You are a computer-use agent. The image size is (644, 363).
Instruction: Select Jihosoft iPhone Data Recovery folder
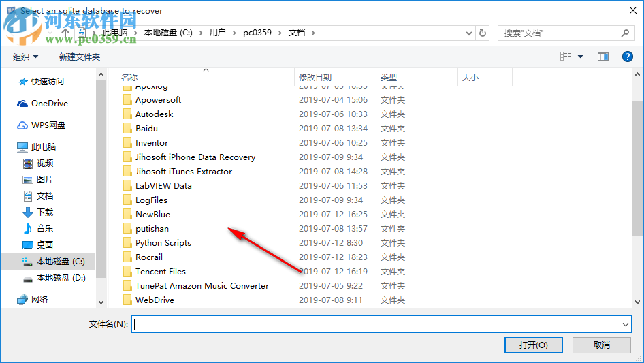coord(195,157)
